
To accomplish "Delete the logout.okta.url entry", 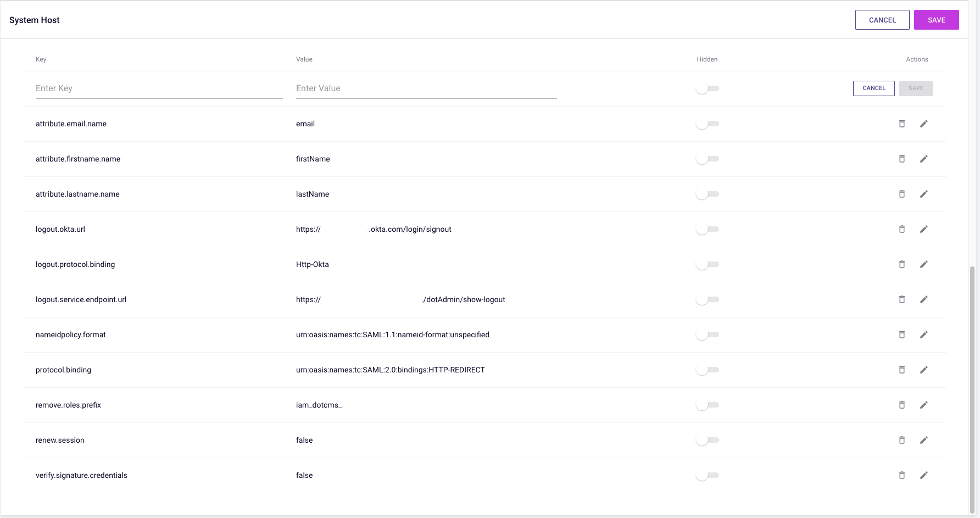I will (x=901, y=229).
